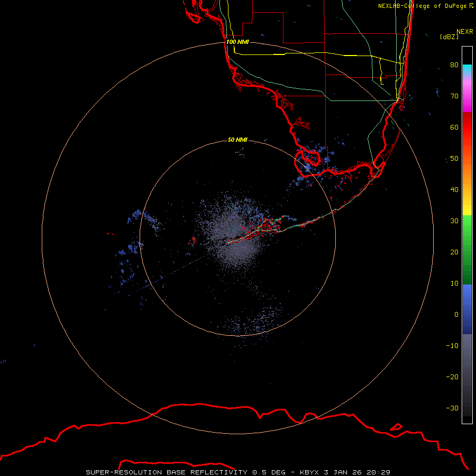Click the green segment of color bar

[467, 250]
